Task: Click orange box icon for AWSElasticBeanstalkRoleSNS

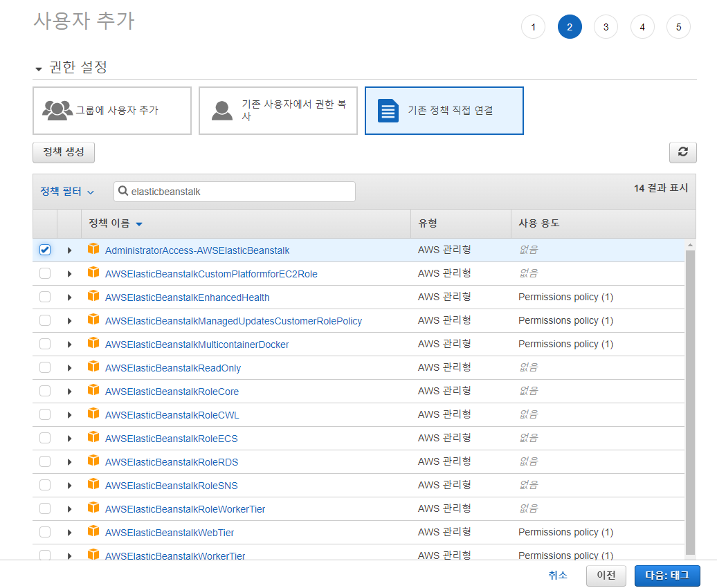Action: pyautogui.click(x=93, y=484)
